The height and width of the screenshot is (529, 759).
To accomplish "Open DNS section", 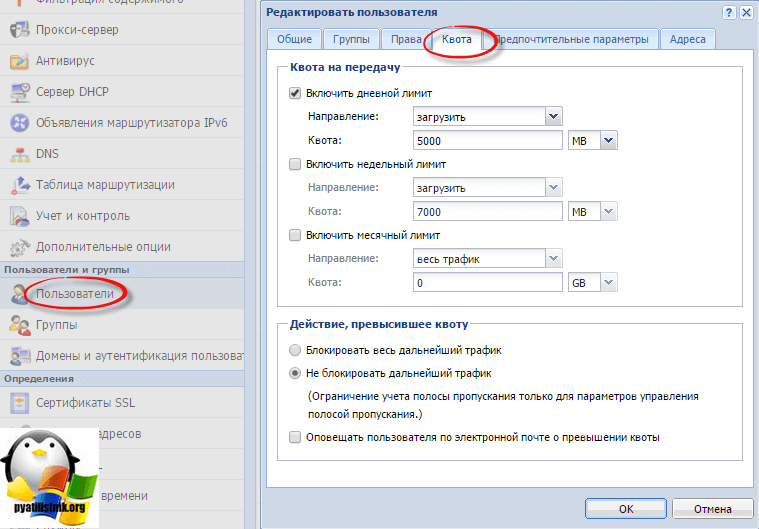I will coord(122,153).
